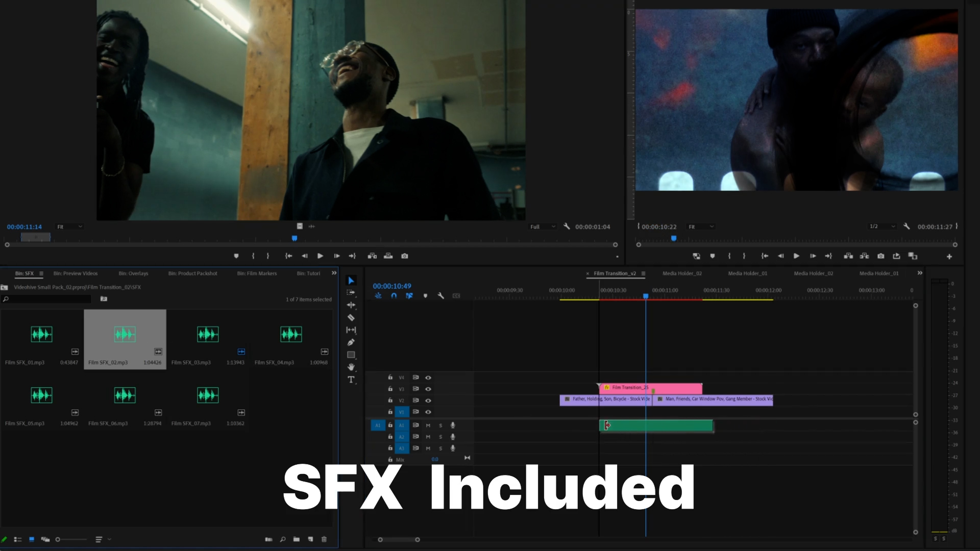
Task: Open the timeline display settings wrench icon
Action: tap(441, 296)
